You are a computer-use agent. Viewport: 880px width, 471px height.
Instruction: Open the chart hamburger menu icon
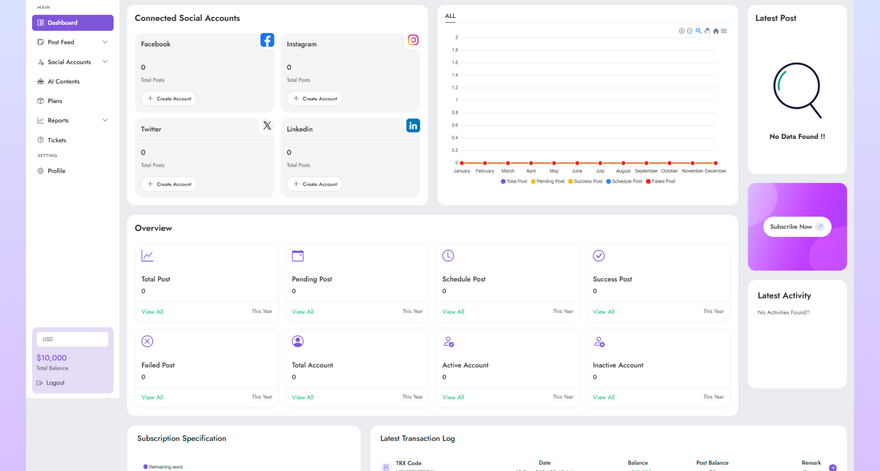[724, 31]
